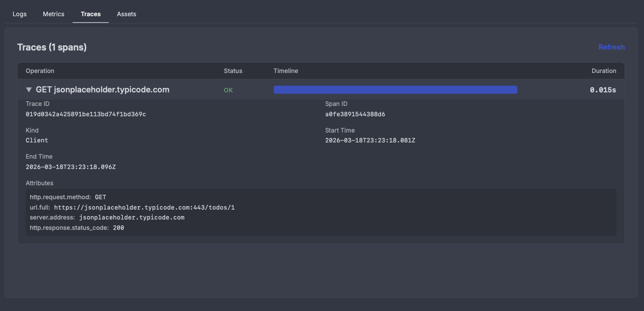Viewport: 644px width, 311px height.
Task: Click the Span ID a0fe3891544388d6
Action: tap(355, 114)
